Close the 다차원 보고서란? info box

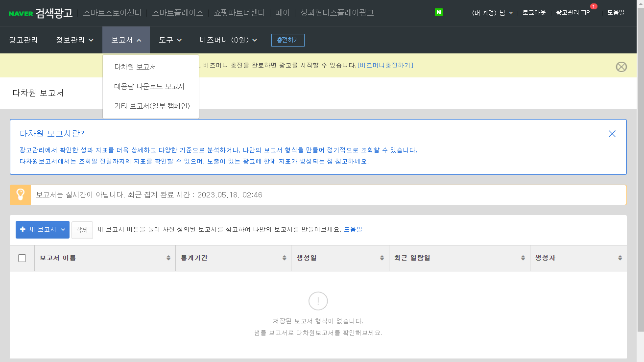(612, 134)
